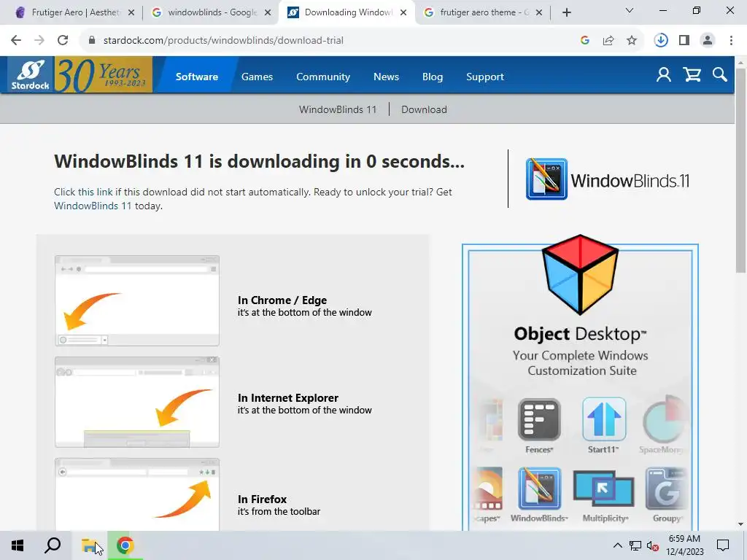Click 'Your Complete Windows Customization Suite' text
Viewport: 747px width, 560px height.
point(580,363)
